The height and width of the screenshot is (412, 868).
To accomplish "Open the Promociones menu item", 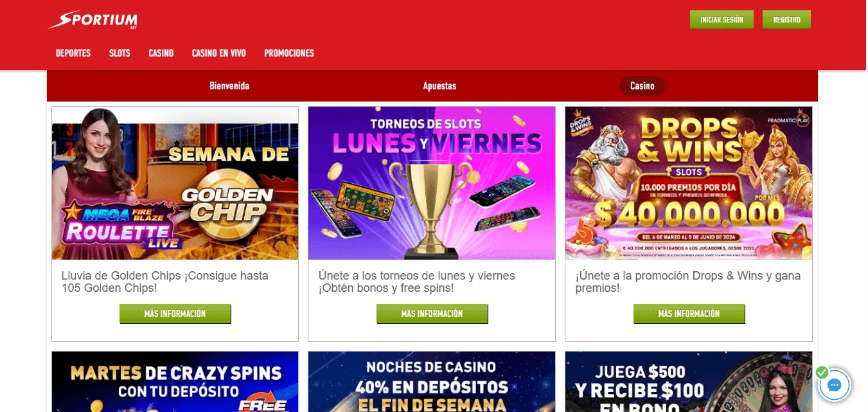I will coord(289,53).
